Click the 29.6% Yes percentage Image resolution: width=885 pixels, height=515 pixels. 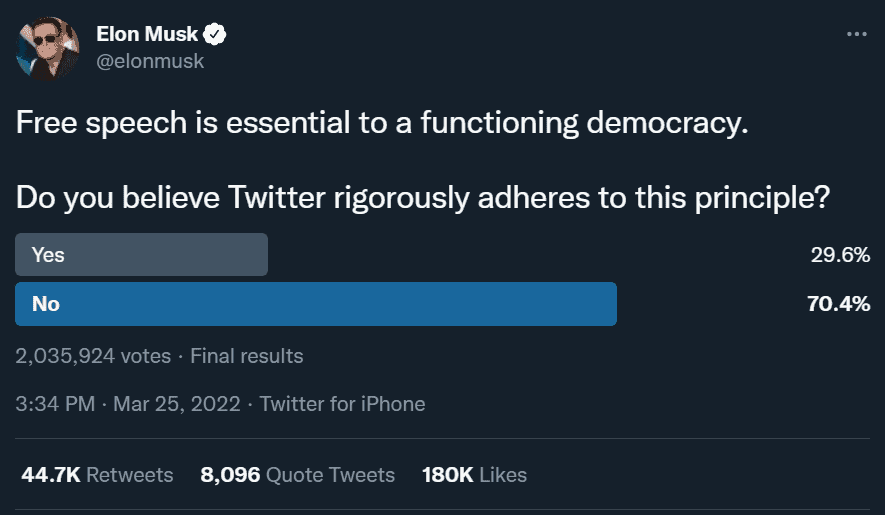(x=840, y=255)
